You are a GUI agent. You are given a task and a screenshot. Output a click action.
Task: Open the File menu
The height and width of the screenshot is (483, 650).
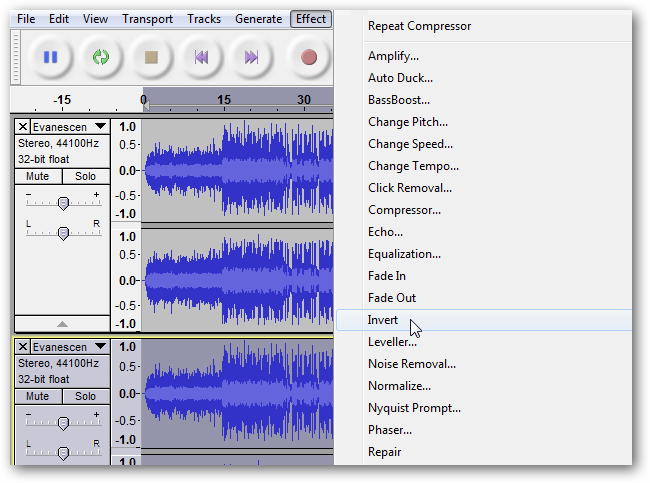pyautogui.click(x=26, y=19)
